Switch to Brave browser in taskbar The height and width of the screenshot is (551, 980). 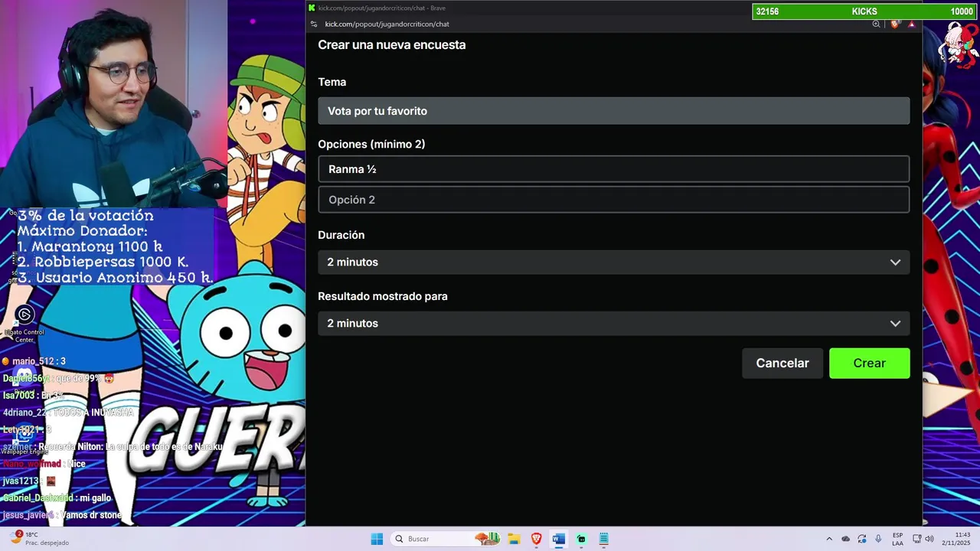coord(536,539)
